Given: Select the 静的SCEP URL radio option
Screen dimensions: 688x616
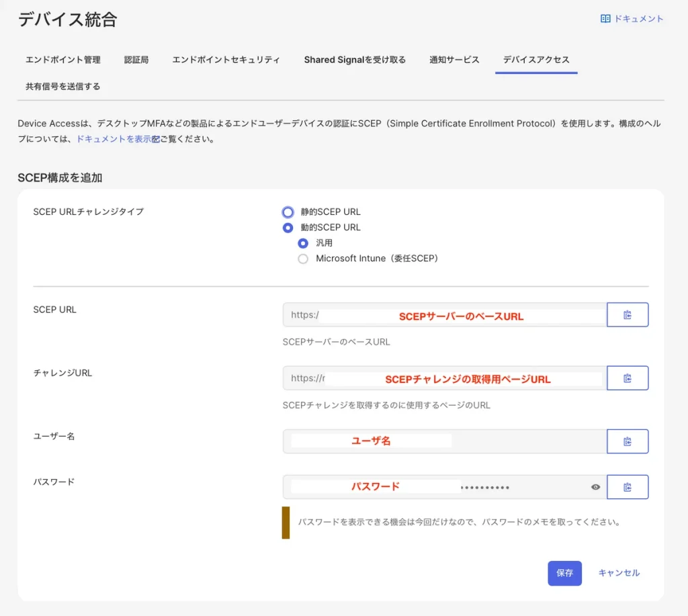Looking at the screenshot, I should click(x=288, y=212).
